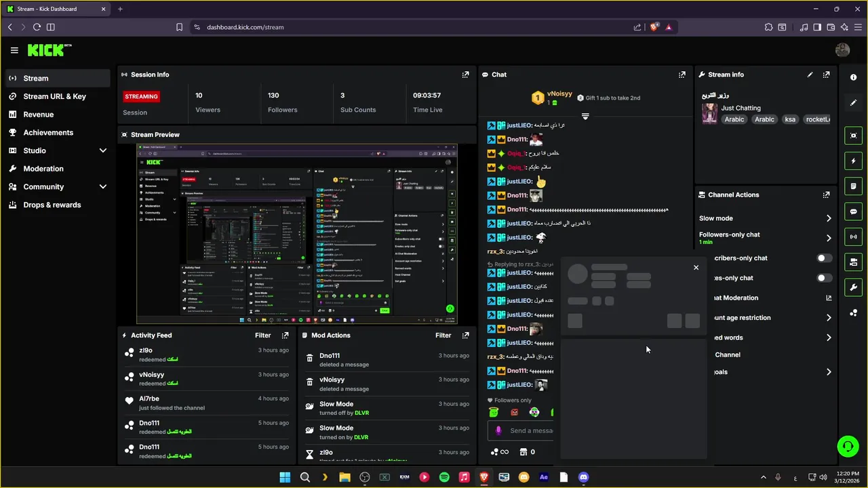Viewport: 868px width, 488px height.
Task: Open Mod Actions Filter dropdown
Action: point(443,335)
